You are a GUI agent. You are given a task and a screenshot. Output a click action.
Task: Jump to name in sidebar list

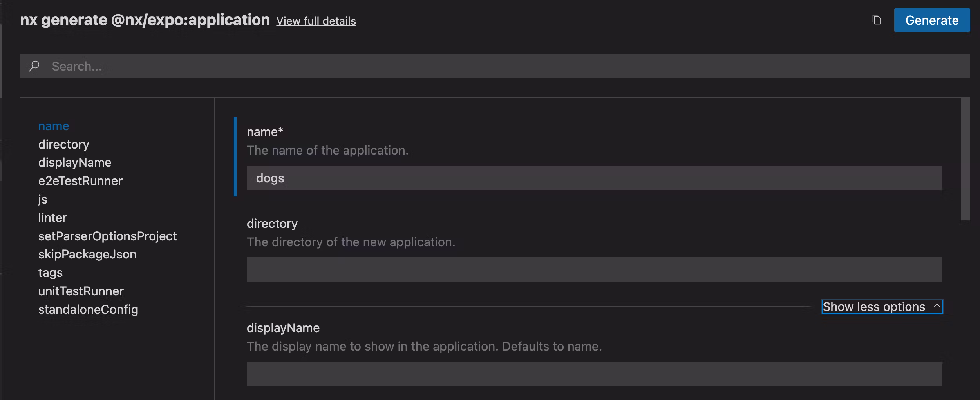point(54,126)
